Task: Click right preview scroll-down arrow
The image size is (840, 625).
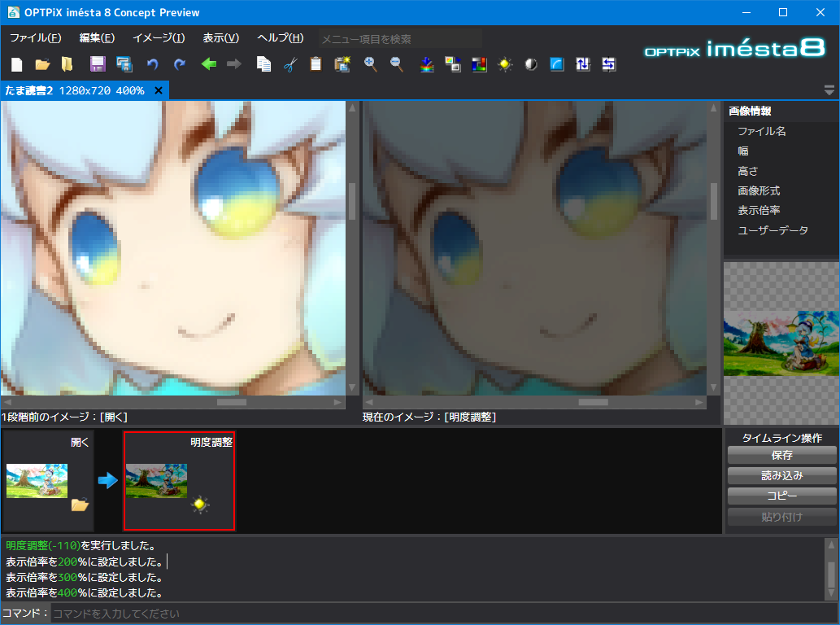Action: 714,387
